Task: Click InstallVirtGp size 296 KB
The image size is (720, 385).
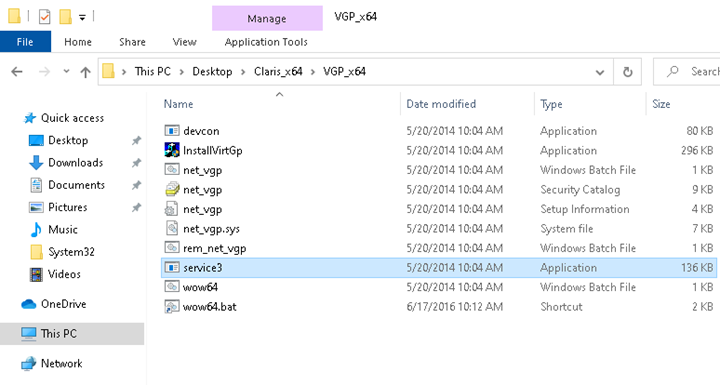Action: tap(697, 150)
